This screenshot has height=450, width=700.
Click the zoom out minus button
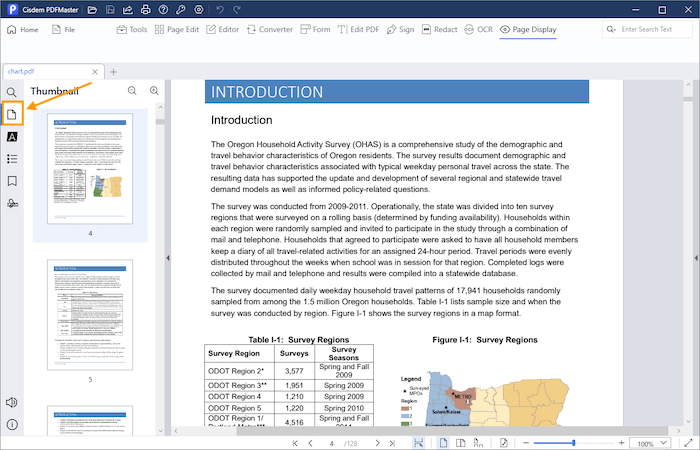(526, 443)
